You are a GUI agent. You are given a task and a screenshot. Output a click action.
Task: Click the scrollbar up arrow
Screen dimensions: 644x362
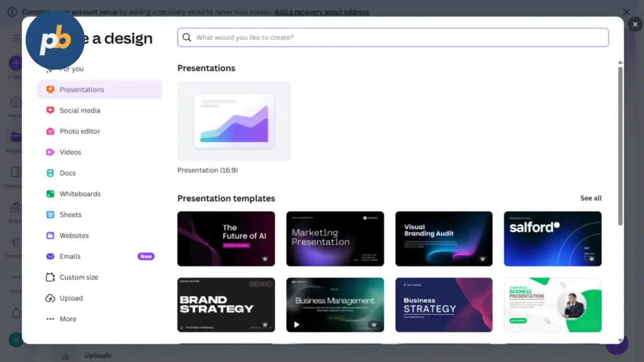(620, 62)
